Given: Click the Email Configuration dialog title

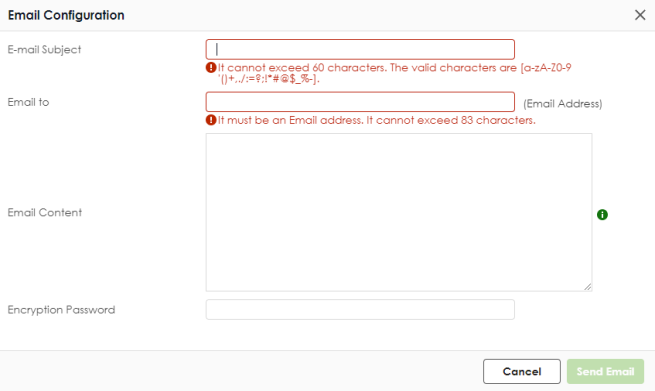Looking at the screenshot, I should (66, 15).
